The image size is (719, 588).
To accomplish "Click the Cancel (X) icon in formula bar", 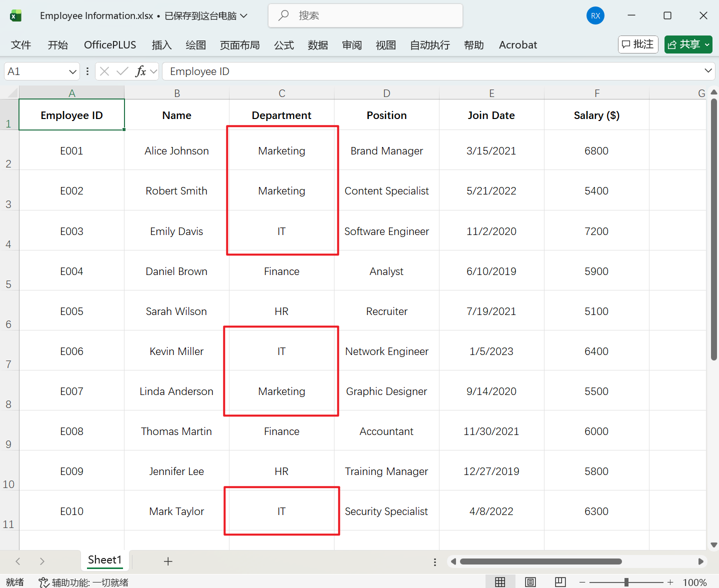I will [104, 71].
